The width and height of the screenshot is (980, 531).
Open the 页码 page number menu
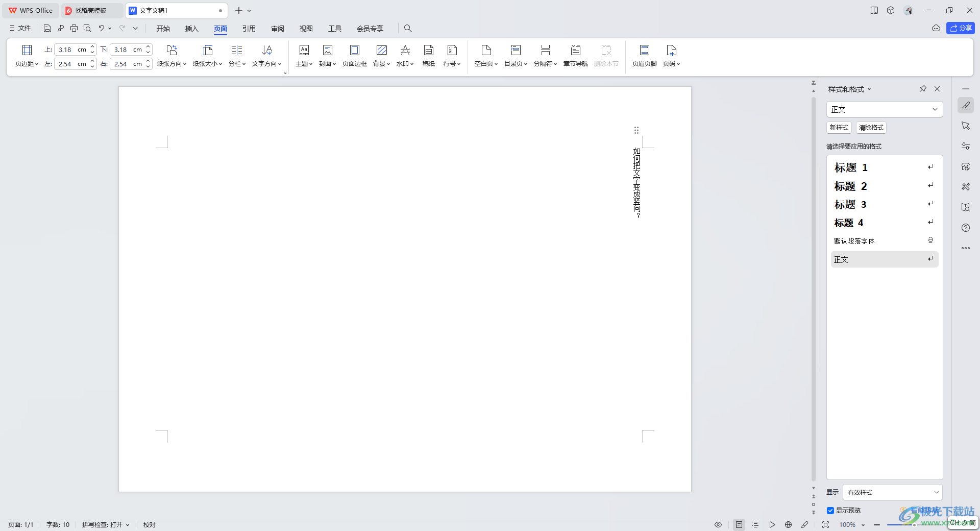click(671, 56)
